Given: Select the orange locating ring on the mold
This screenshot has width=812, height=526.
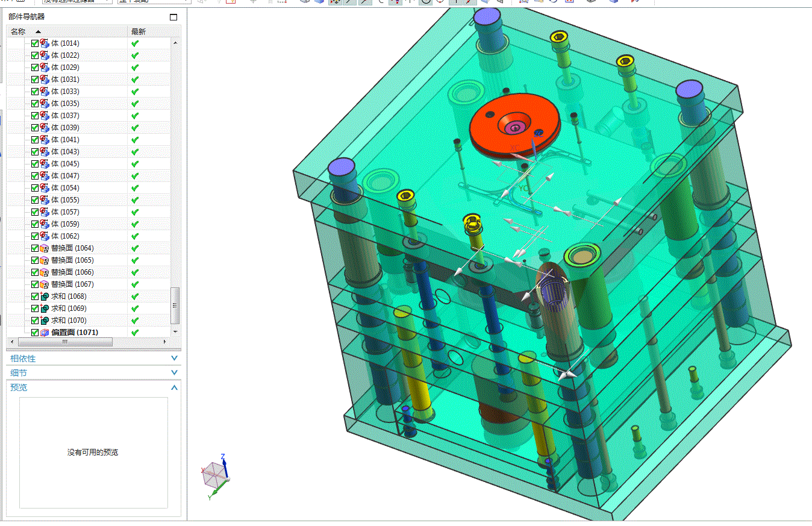Looking at the screenshot, I should click(514, 127).
